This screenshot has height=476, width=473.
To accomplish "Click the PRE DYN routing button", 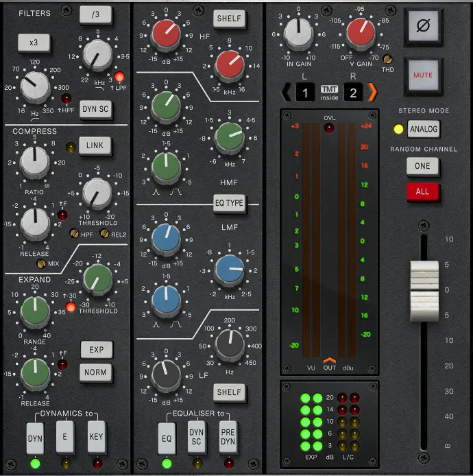I will (x=228, y=436).
